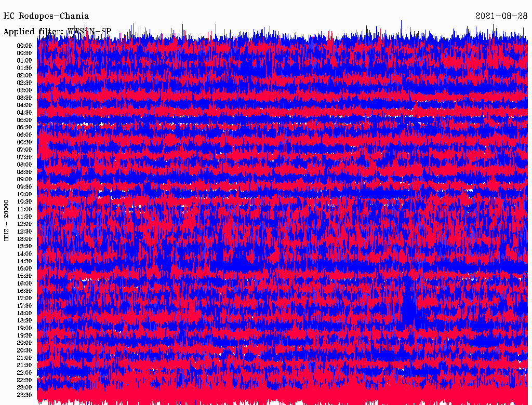Click the 20:00 time label
The width and height of the screenshot is (532, 405).
pyautogui.click(x=24, y=343)
